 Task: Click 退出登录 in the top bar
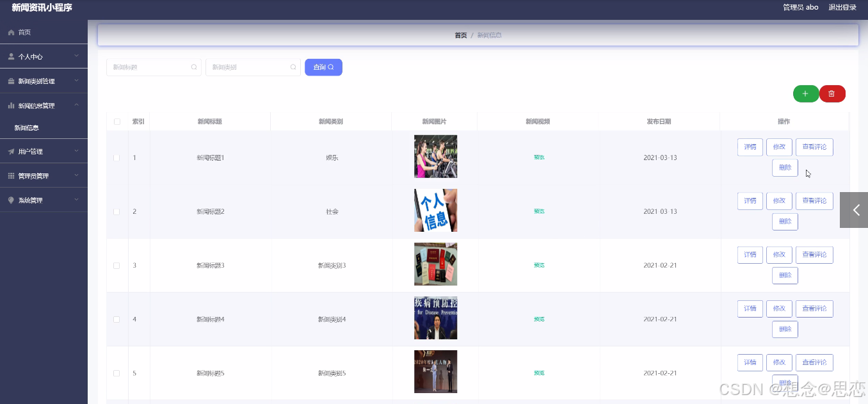pyautogui.click(x=842, y=8)
